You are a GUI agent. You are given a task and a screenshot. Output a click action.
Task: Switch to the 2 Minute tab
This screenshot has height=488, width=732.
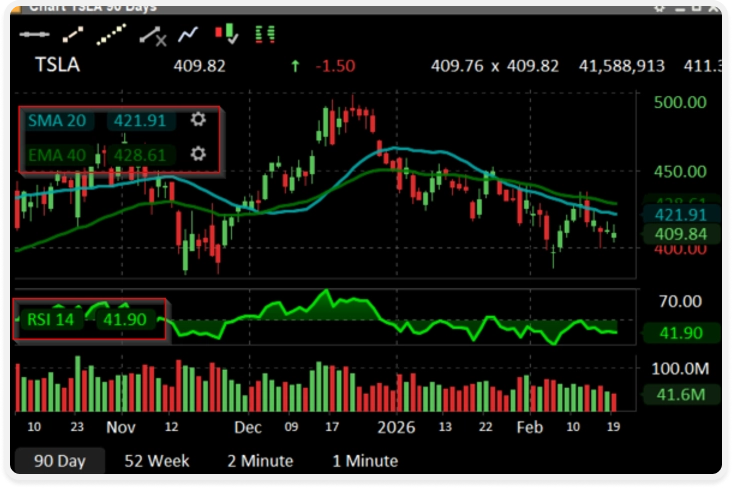click(x=260, y=461)
